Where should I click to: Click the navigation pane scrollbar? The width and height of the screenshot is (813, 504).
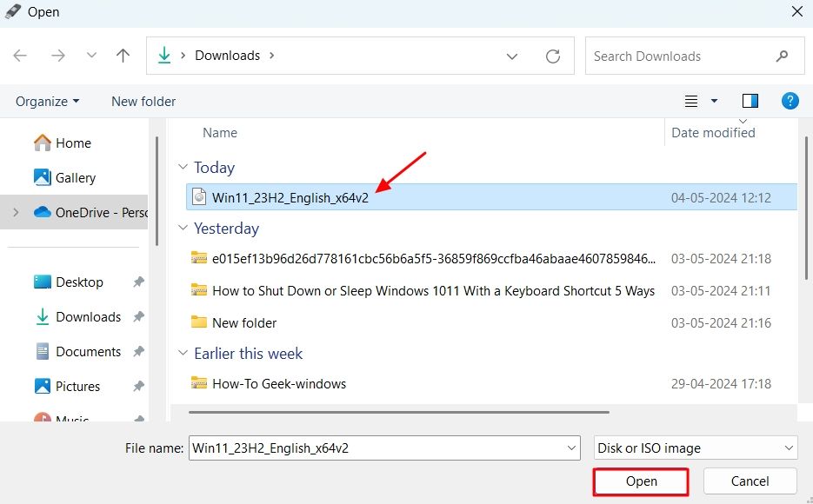click(x=157, y=190)
